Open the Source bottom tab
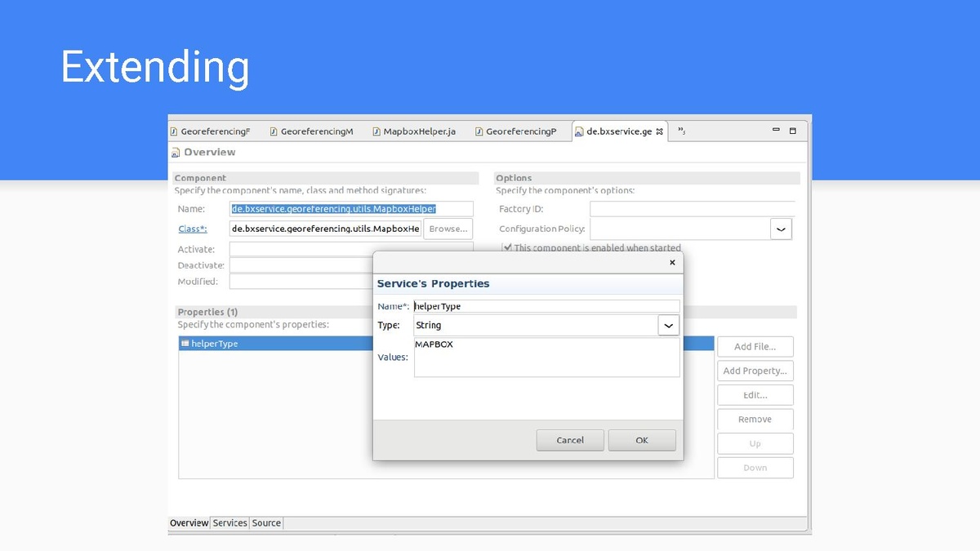980x551 pixels. point(266,523)
